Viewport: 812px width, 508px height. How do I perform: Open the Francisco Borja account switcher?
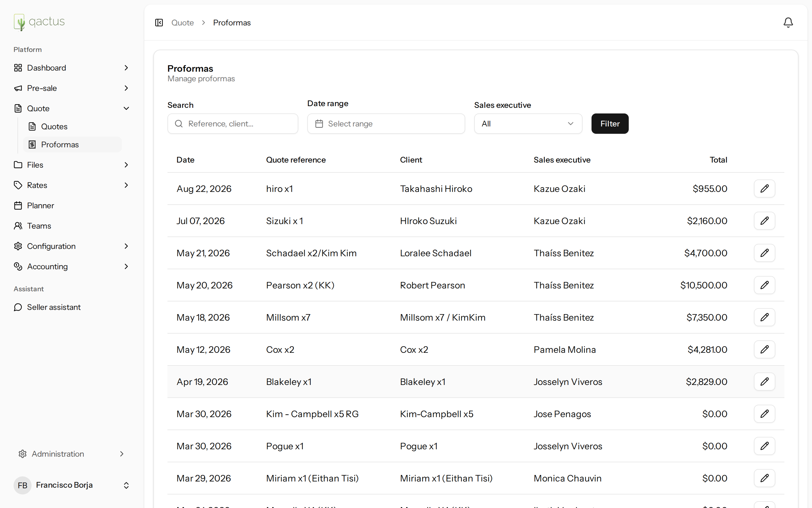[x=126, y=485]
